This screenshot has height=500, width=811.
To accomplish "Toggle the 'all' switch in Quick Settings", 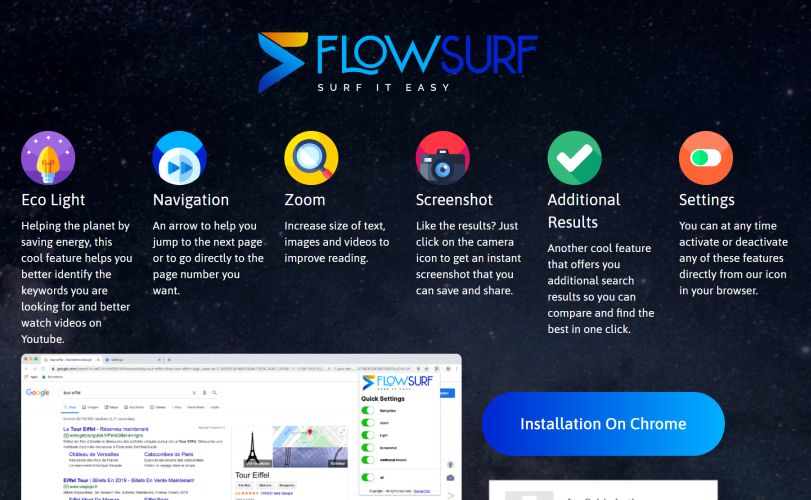I will [368, 477].
